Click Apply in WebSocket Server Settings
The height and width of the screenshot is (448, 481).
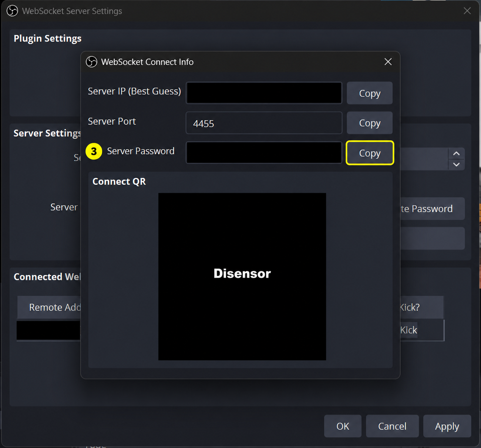point(447,426)
